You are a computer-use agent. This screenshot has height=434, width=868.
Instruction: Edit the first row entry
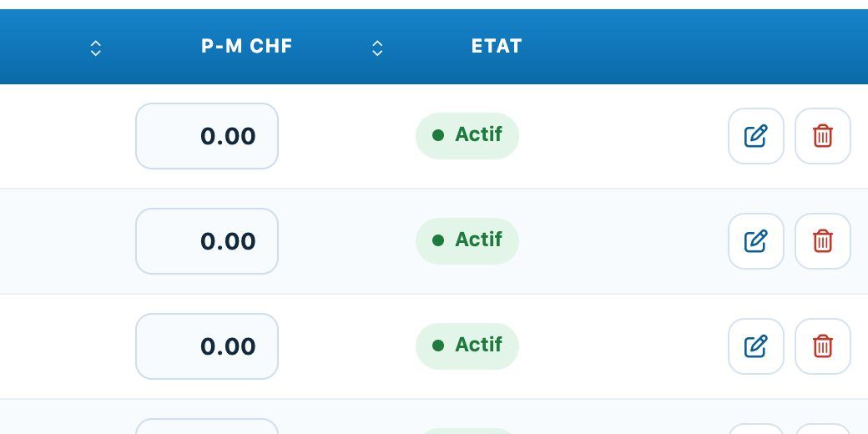[x=755, y=136]
